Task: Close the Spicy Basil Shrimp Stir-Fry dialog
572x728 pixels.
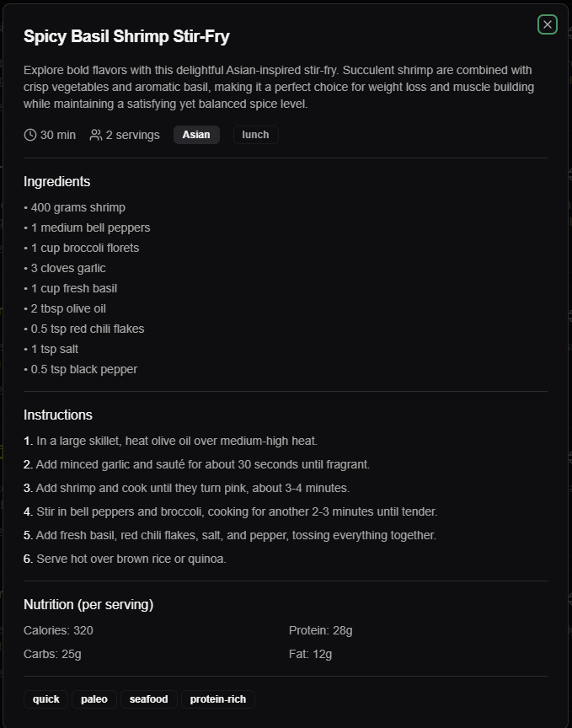Action: tap(547, 24)
